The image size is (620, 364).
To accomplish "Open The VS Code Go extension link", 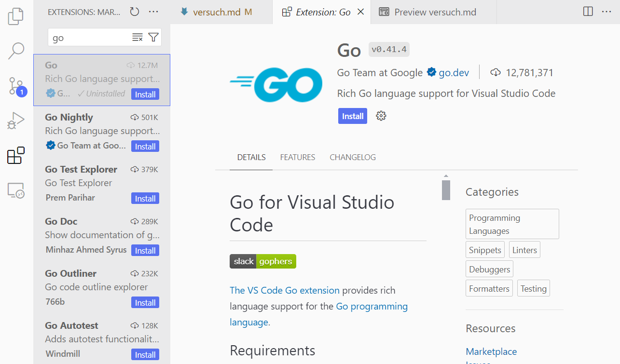I will click(285, 290).
